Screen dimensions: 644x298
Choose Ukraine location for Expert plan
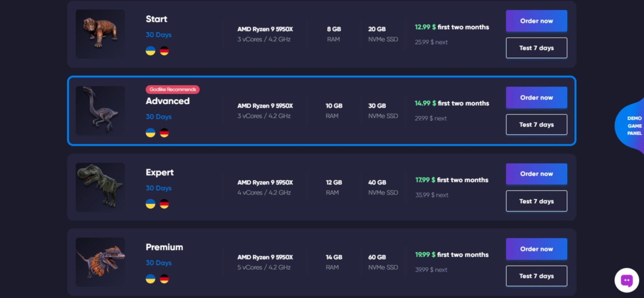150,204
